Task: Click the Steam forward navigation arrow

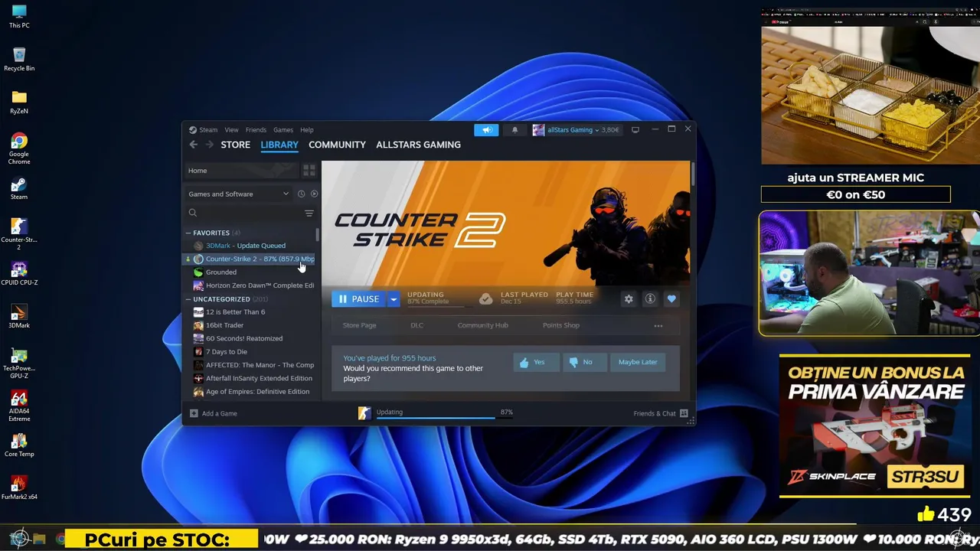Action: click(209, 145)
